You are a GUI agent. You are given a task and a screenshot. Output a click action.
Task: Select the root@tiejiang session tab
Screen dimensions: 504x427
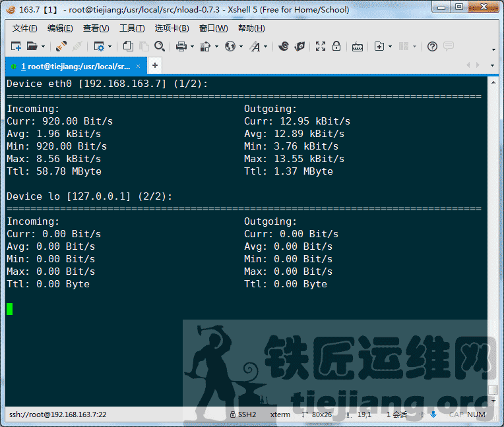tap(76, 67)
